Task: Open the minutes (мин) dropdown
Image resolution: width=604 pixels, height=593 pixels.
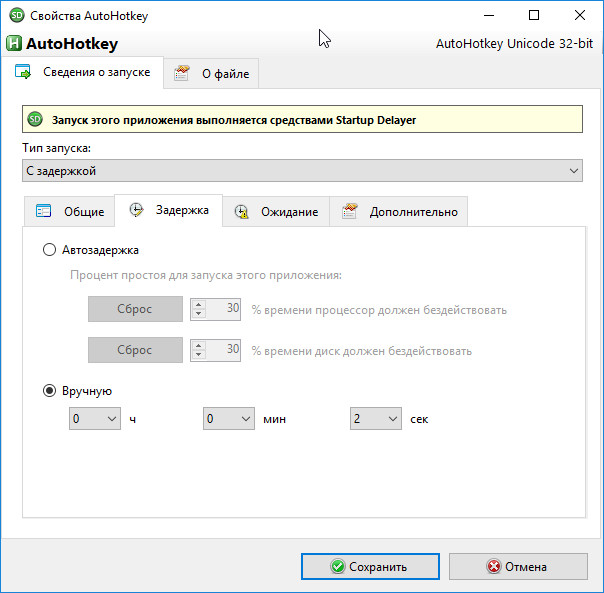Action: click(x=229, y=418)
